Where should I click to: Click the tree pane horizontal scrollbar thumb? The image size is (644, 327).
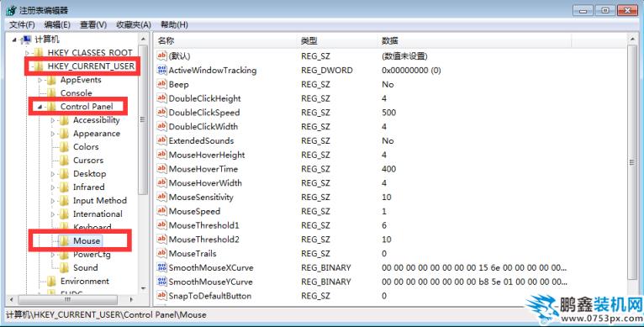(68, 299)
